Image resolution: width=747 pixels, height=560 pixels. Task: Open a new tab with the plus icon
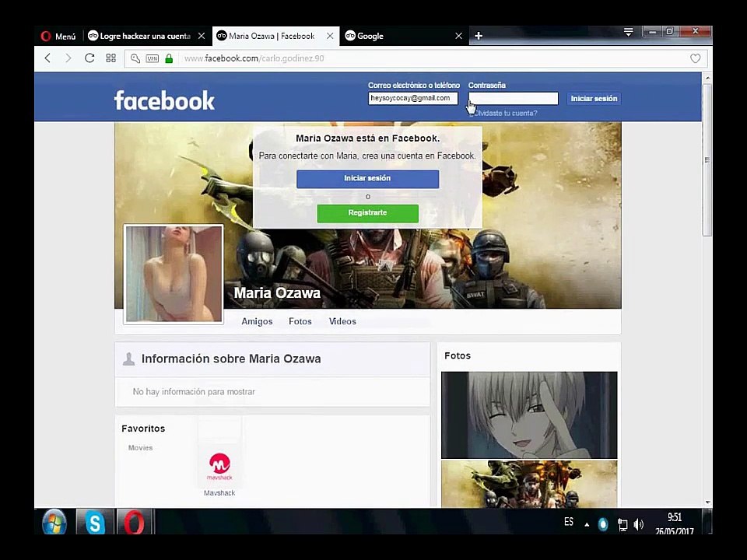479,36
